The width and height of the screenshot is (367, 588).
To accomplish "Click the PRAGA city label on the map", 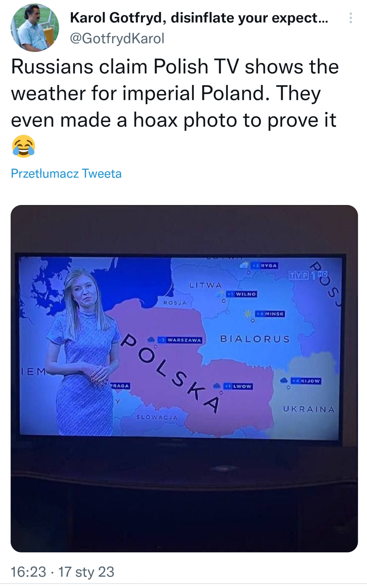I will coord(120,385).
